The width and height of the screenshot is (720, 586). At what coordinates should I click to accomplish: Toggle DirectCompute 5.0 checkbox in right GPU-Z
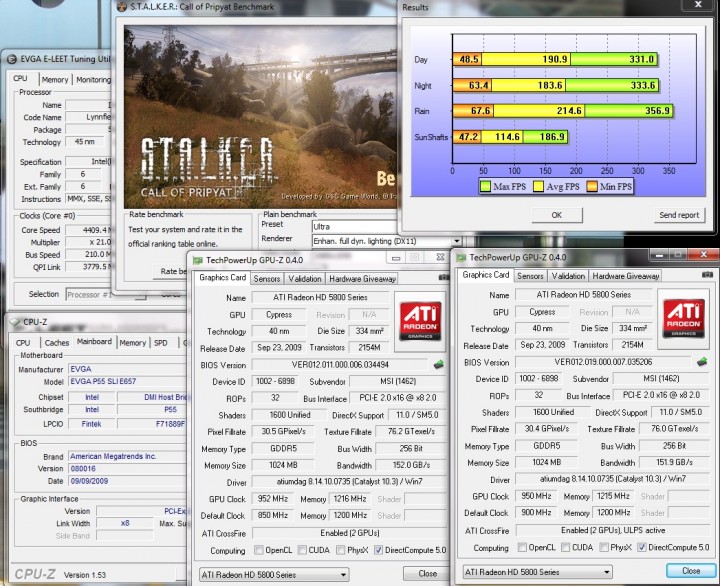point(642,547)
